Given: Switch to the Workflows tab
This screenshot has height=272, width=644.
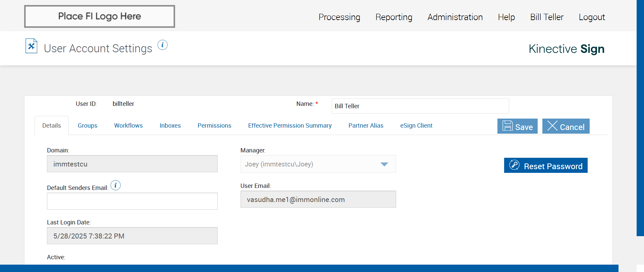Looking at the screenshot, I should point(128,126).
